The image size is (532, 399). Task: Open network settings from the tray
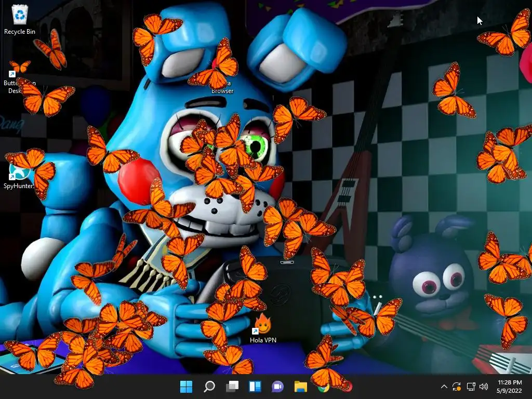pyautogui.click(x=471, y=387)
